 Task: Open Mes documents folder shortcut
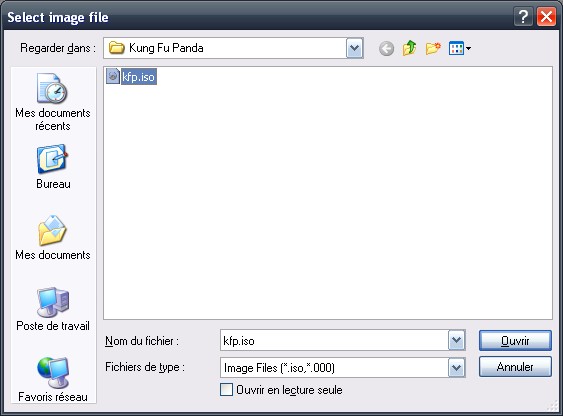[x=53, y=237]
